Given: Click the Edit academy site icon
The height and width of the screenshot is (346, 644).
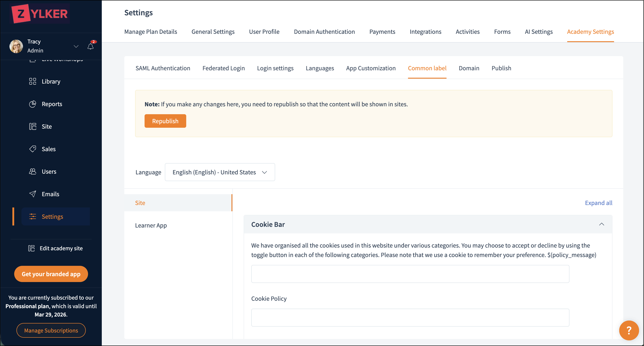Looking at the screenshot, I should (32, 248).
